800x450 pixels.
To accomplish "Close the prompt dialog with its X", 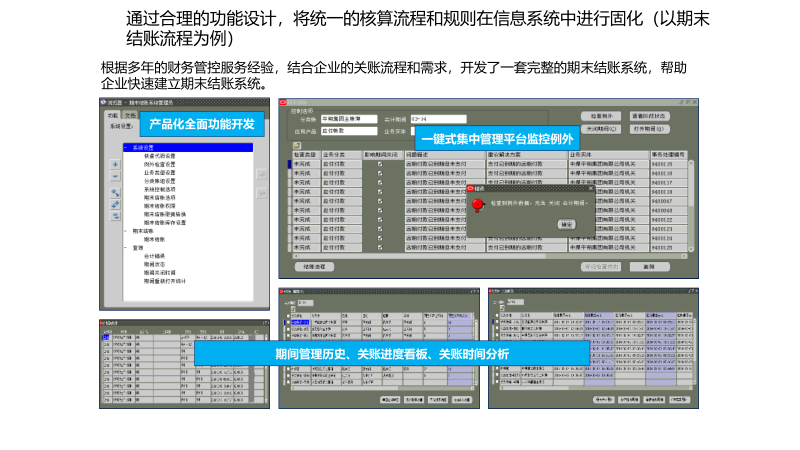I will [591, 188].
